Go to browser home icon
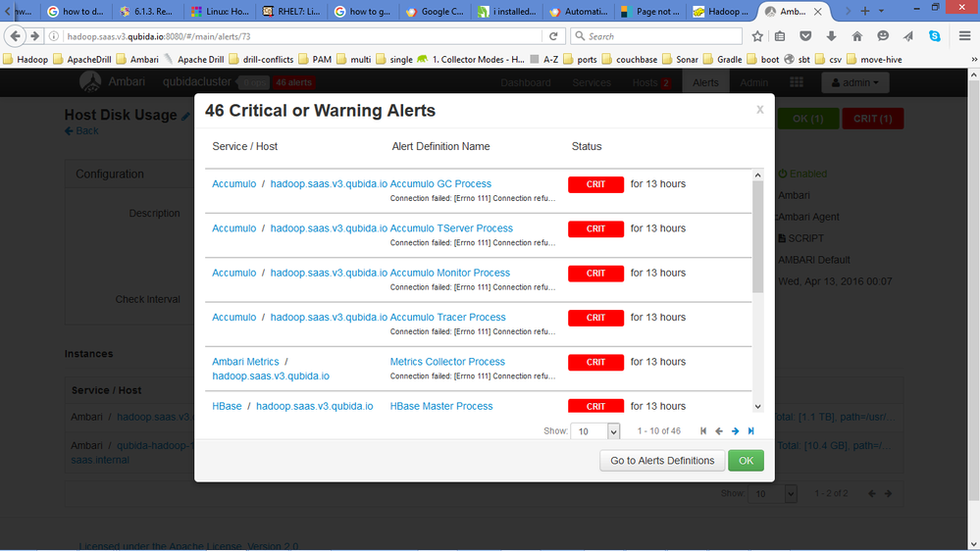 (856, 36)
